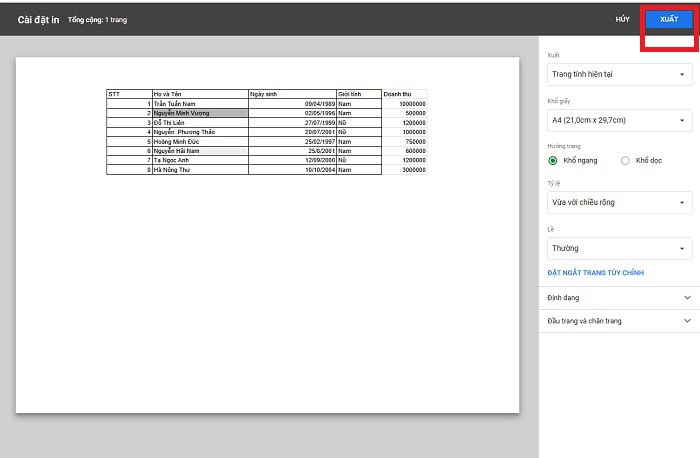Cancel printing with the HỦY button
The height and width of the screenshot is (458, 700).
[x=623, y=19]
